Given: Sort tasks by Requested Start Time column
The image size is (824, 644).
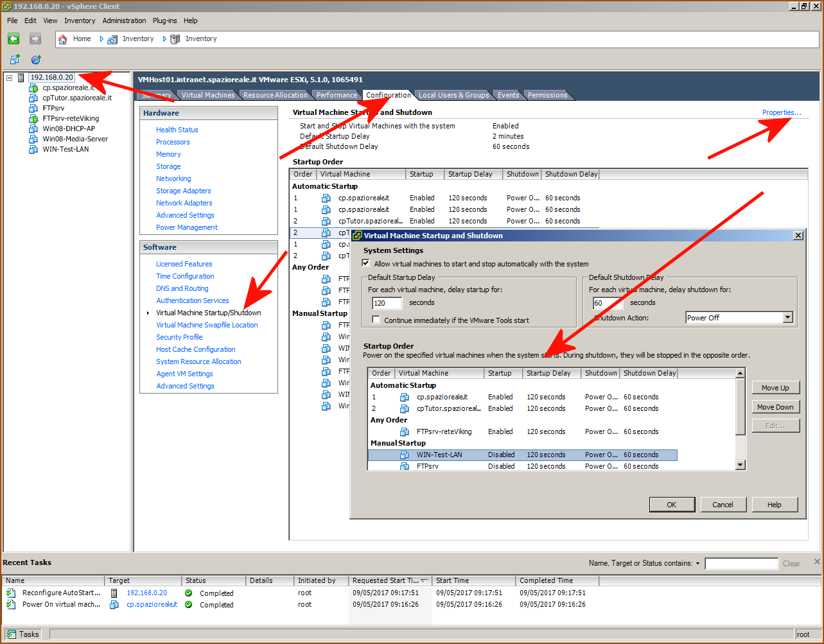Looking at the screenshot, I should pos(390,580).
